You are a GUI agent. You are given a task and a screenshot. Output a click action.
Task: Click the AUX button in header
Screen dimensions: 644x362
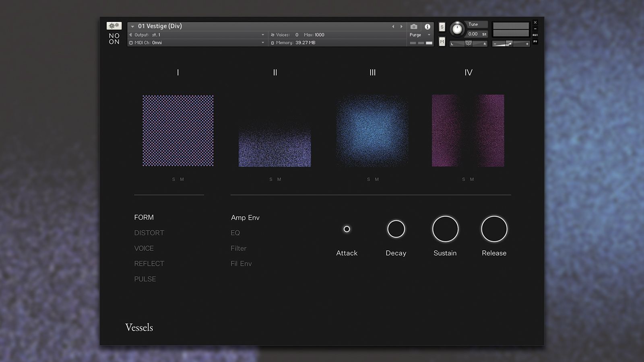(535, 35)
